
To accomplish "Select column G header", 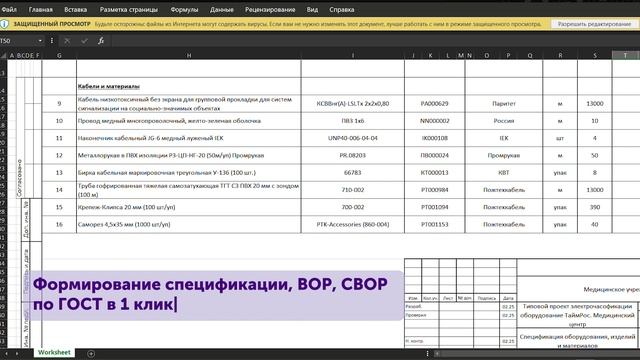I will tap(59, 55).
